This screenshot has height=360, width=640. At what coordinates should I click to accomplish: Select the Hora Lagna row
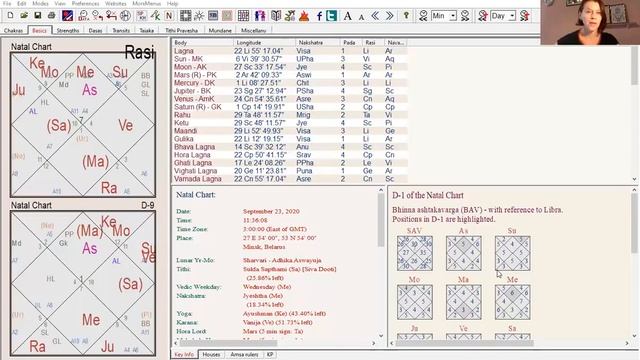click(x=290, y=155)
